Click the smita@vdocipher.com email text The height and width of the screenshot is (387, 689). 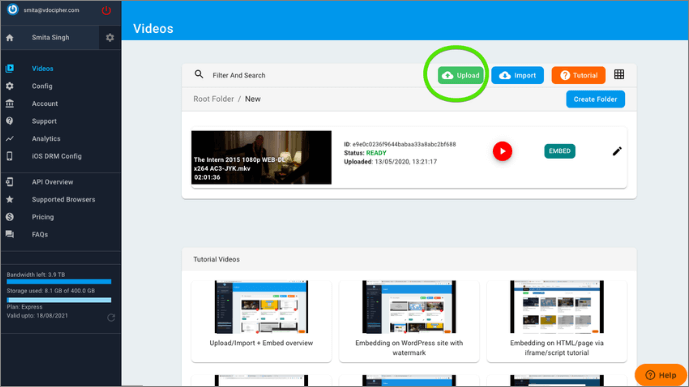(51, 10)
